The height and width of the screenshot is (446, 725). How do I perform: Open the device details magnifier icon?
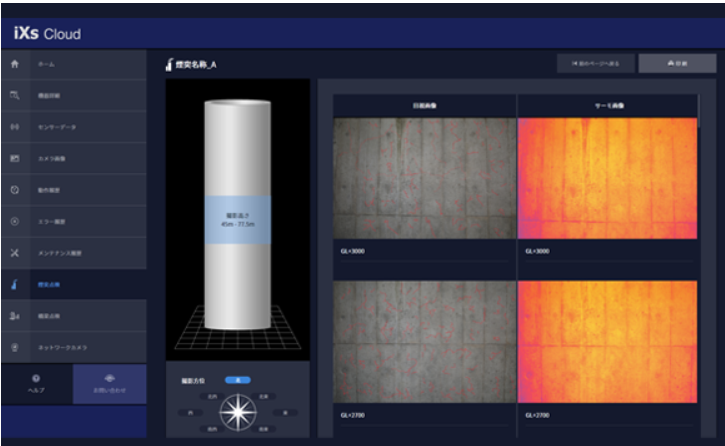tap(14, 96)
